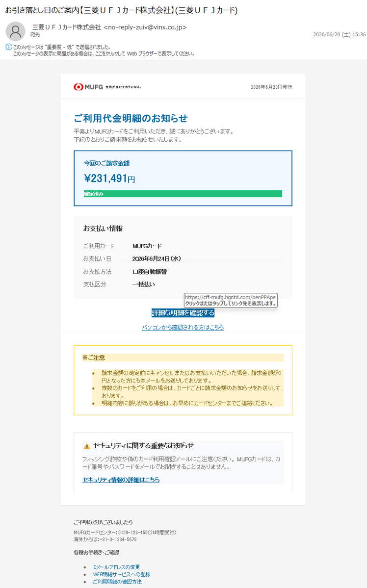
Task: Click the email subject line お引き落とし日のご案内
Action: [x=121, y=10]
